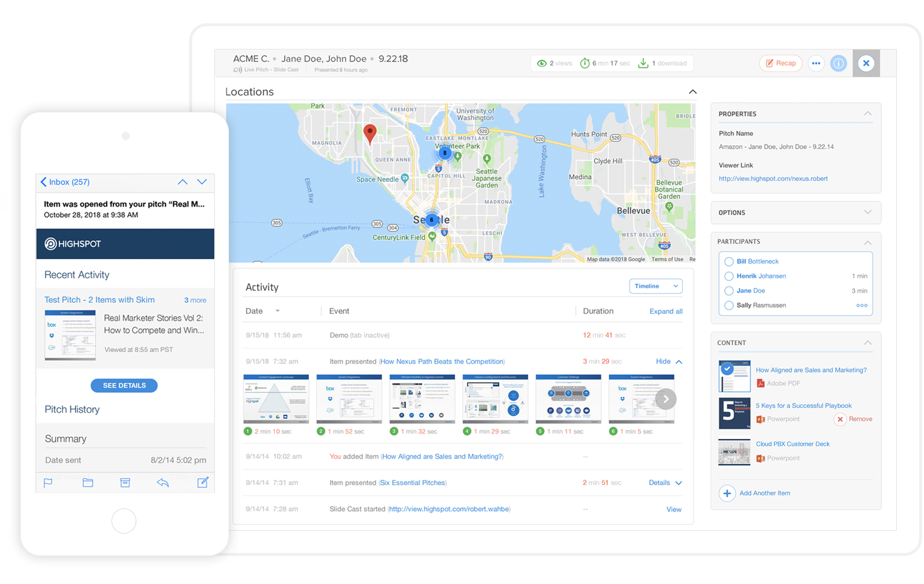Open Test Pitch - 2 Items with Skim
This screenshot has height=584, width=924.
click(99, 300)
